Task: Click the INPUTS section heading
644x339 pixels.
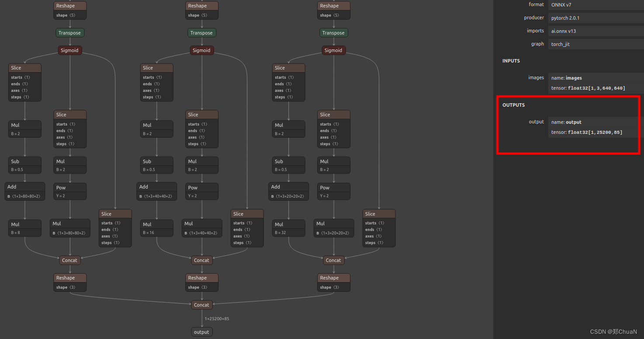Action: coord(511,61)
